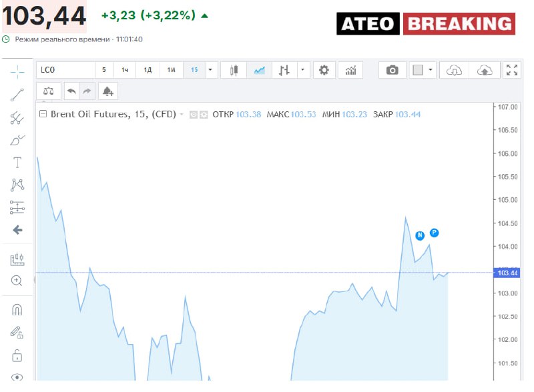The width and height of the screenshot is (534, 392).
Task: Open the indicators panel
Action: 350,69
